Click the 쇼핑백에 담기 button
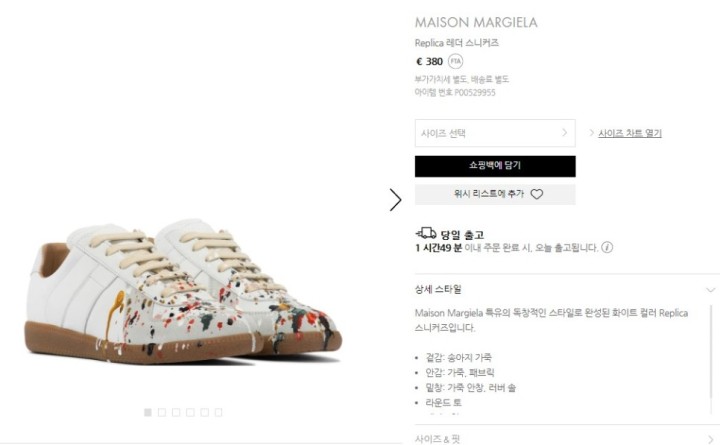The width and height of the screenshot is (720, 445). (495, 166)
